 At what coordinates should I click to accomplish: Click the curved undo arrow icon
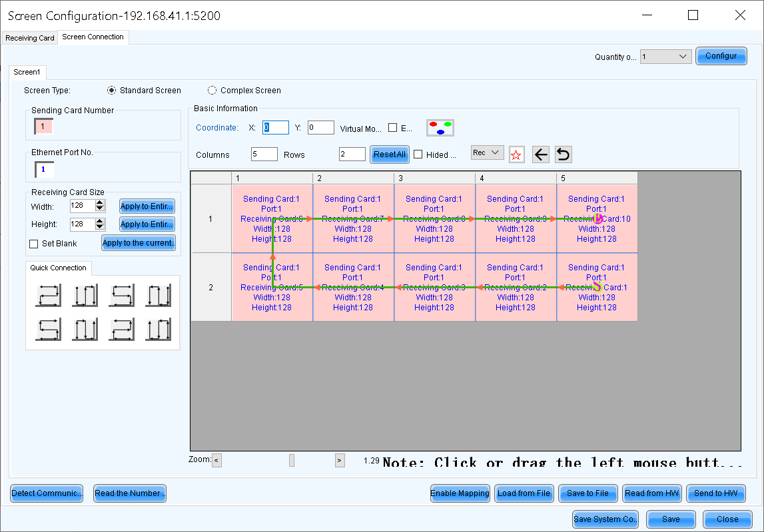point(564,155)
